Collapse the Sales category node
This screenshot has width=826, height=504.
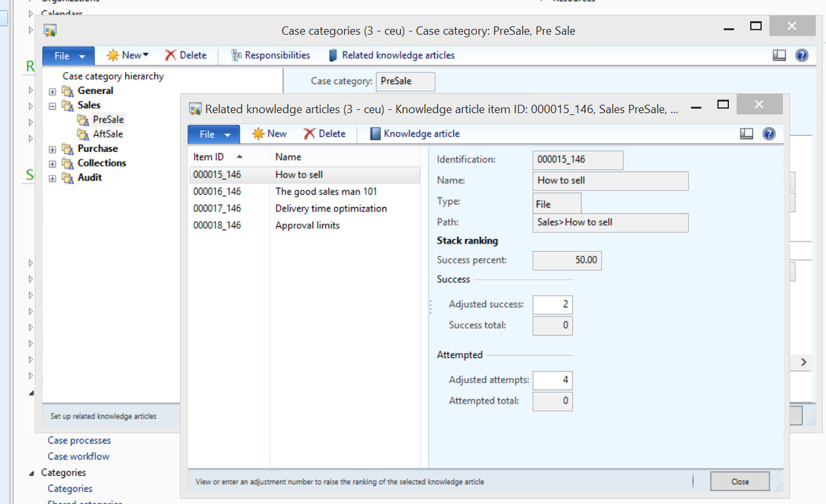53,105
